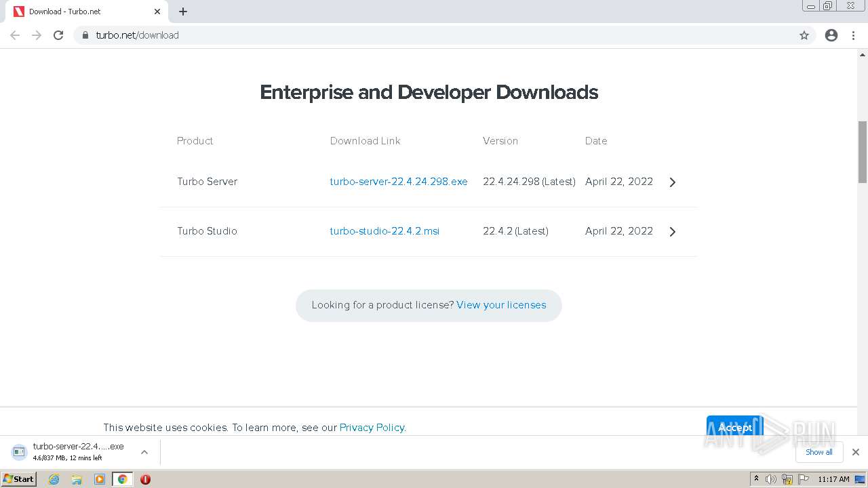
Task: Click the address bar URL turbo.net/download
Action: click(x=137, y=35)
